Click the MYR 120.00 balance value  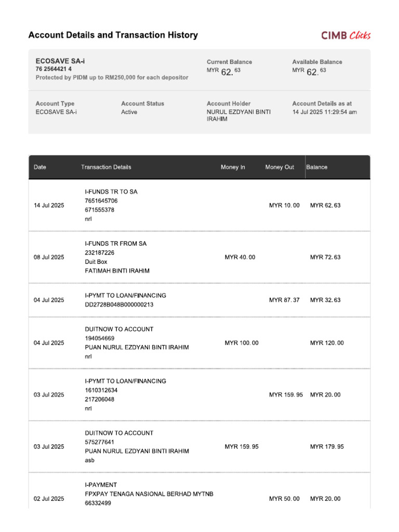[327, 343]
